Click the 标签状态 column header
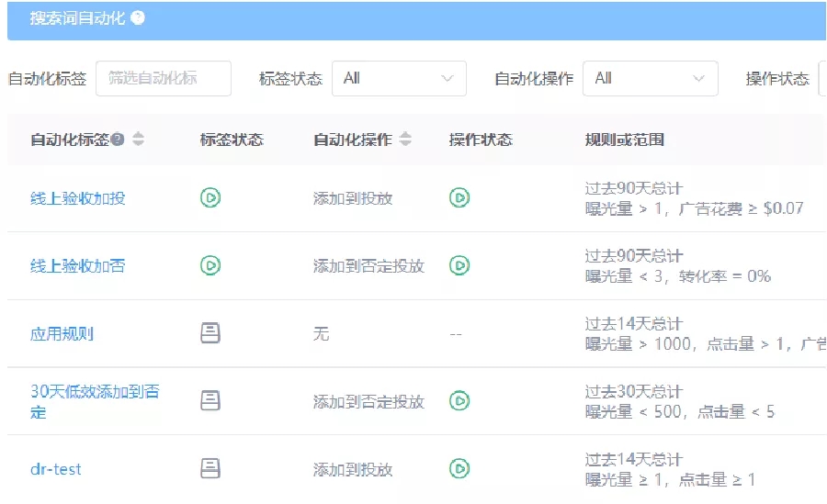 point(232,140)
